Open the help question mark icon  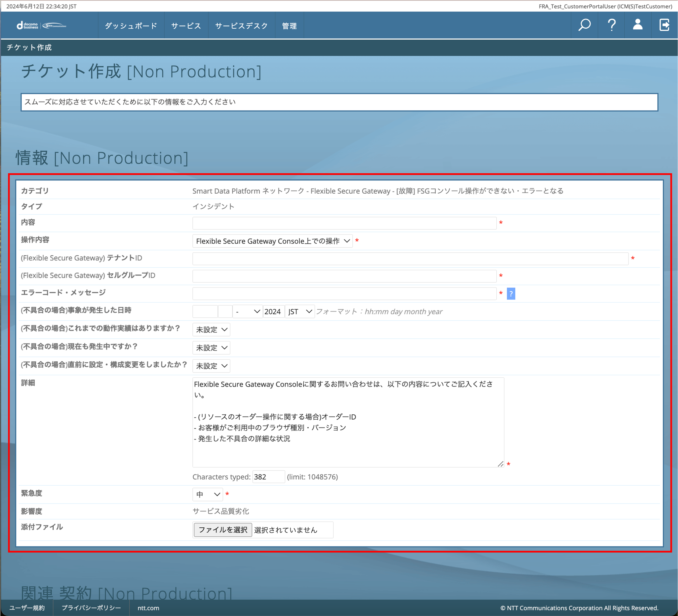coord(611,25)
